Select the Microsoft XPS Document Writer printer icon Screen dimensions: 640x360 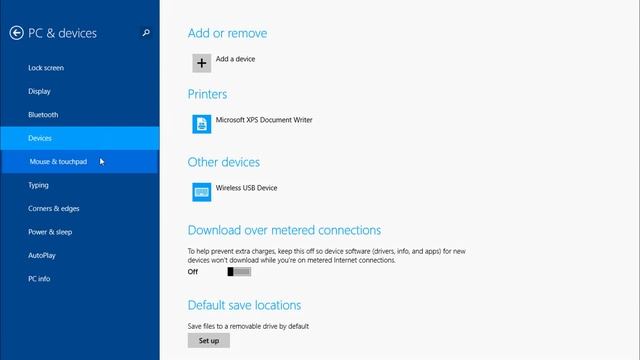pyautogui.click(x=202, y=124)
